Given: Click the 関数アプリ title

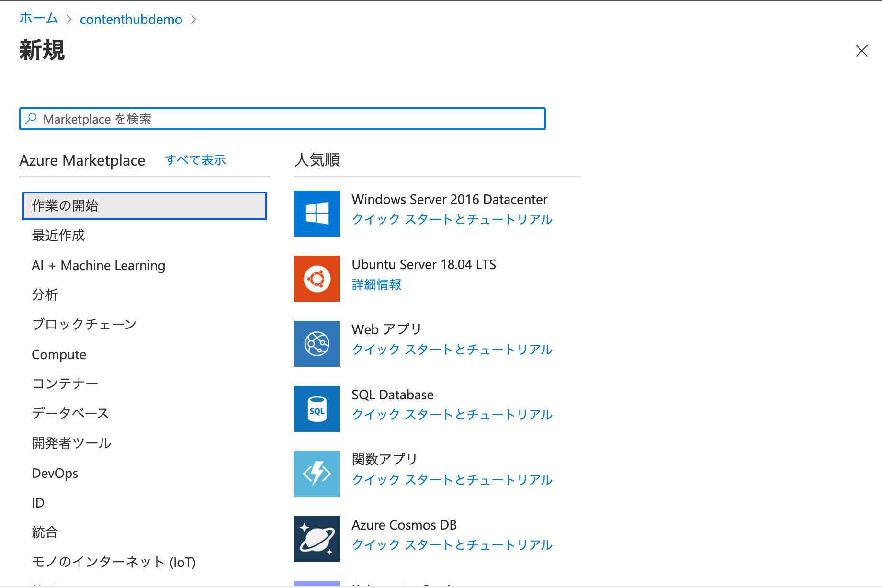Looking at the screenshot, I should click(x=384, y=460).
